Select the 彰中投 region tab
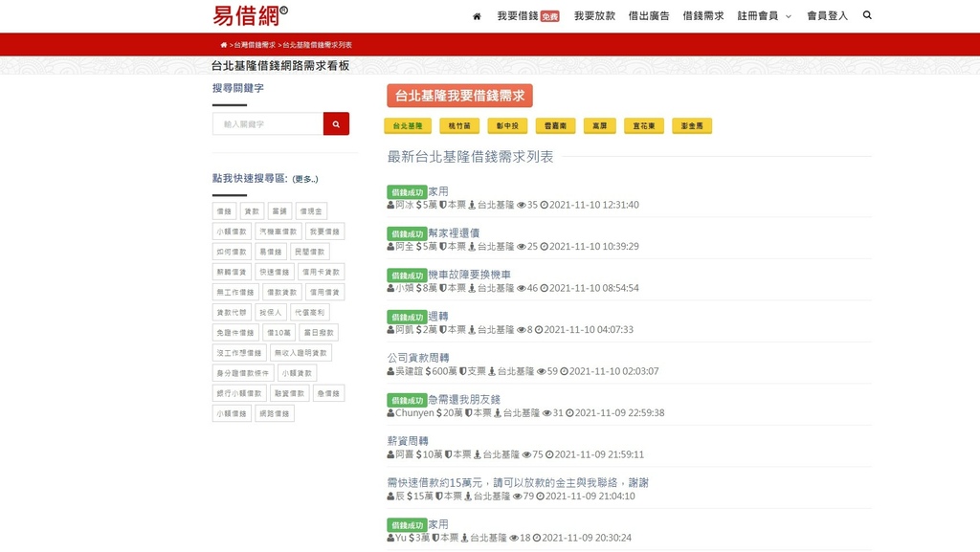This screenshot has width=980, height=552. click(x=507, y=125)
